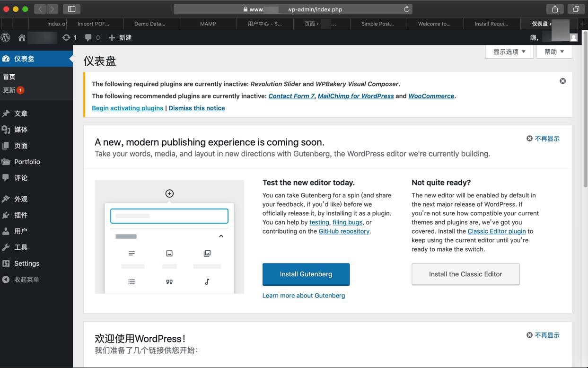
Task: Go back with Safari back arrow
Action: [40, 9]
